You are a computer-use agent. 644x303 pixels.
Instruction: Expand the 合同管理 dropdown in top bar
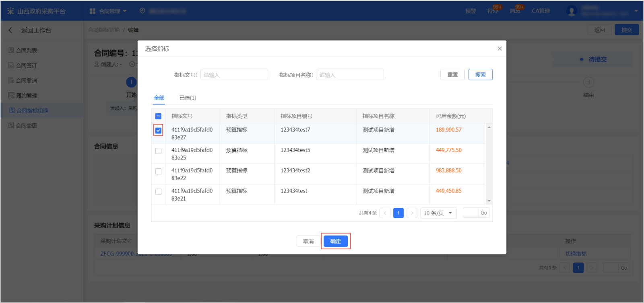(108, 11)
